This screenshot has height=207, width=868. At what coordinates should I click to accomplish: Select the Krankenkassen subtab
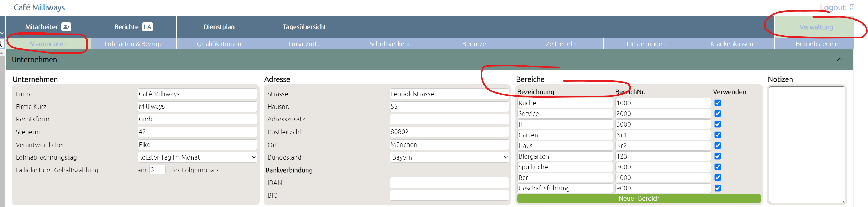pyautogui.click(x=732, y=44)
